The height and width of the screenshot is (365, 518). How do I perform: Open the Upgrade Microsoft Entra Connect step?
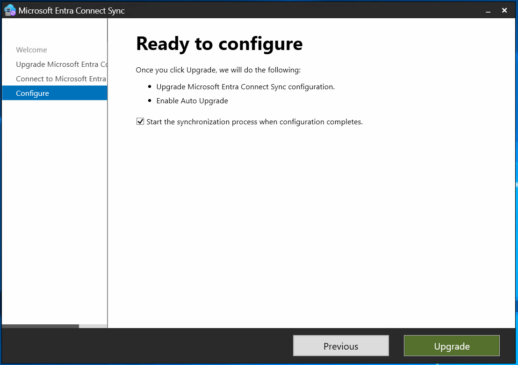[x=61, y=64]
